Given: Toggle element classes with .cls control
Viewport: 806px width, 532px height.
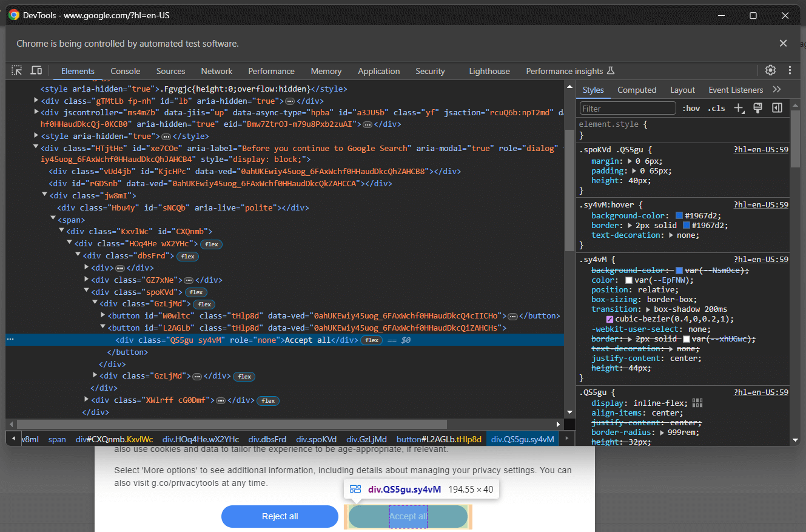Looking at the screenshot, I should pyautogui.click(x=716, y=108).
